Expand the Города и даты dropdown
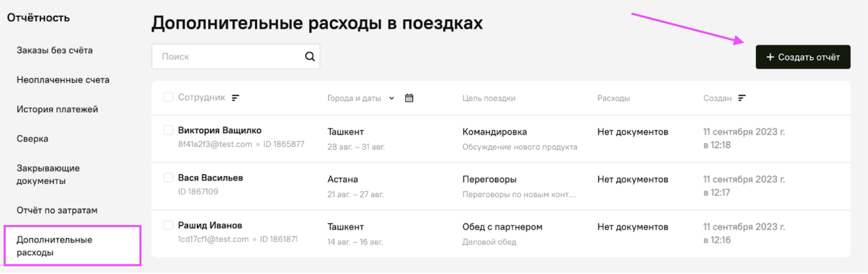Screen dimensions: 868x274 pos(392,98)
